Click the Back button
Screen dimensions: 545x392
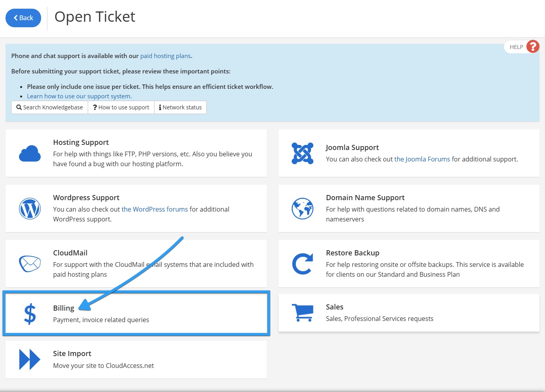tap(23, 17)
